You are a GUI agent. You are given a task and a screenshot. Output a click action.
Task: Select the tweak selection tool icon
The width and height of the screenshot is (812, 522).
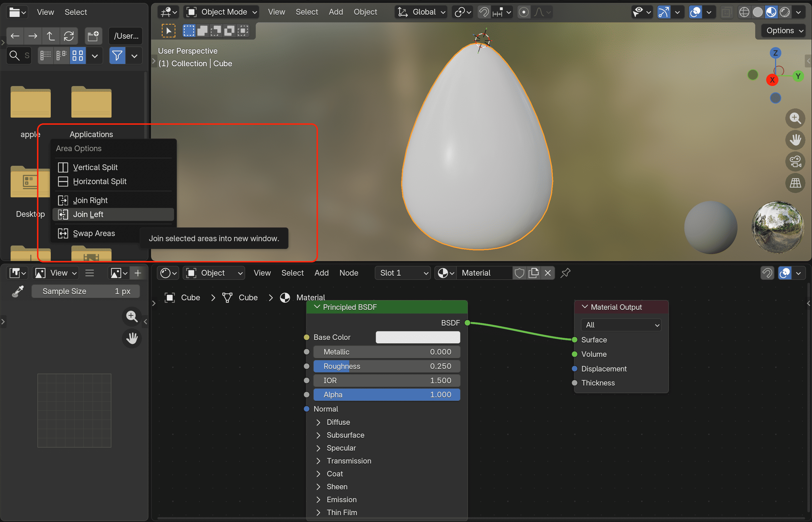click(x=168, y=31)
